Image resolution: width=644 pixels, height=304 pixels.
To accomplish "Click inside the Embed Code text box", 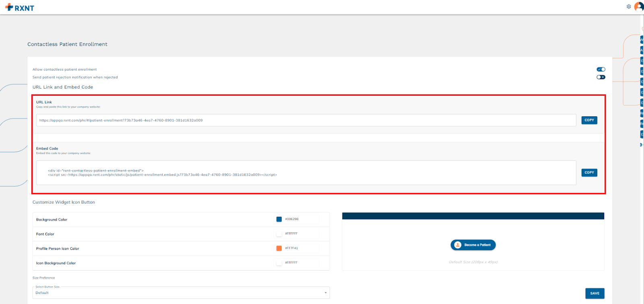I will coord(306,173).
